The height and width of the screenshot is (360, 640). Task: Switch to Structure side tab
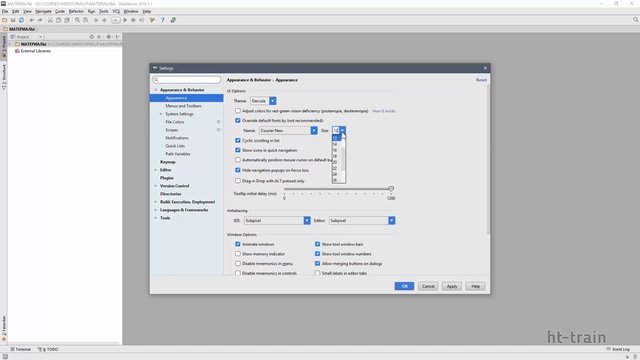pyautogui.click(x=4, y=77)
